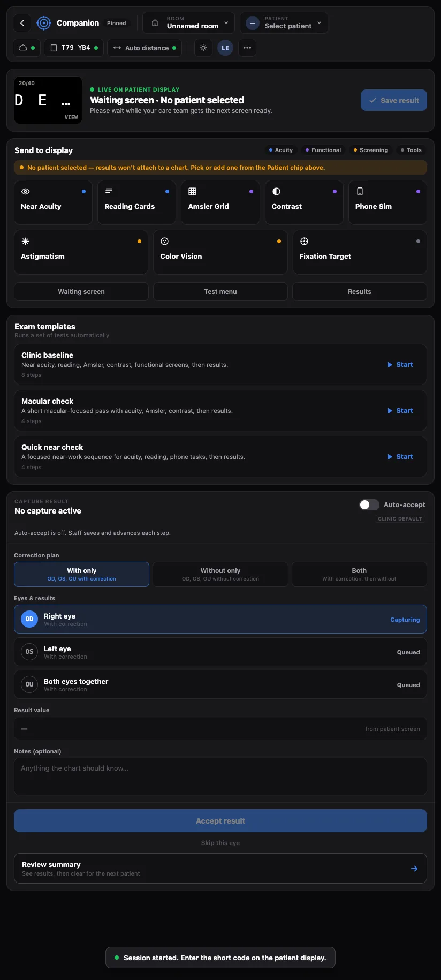Send Amsler Grid test to display
The height and width of the screenshot is (980, 441).
221,202
